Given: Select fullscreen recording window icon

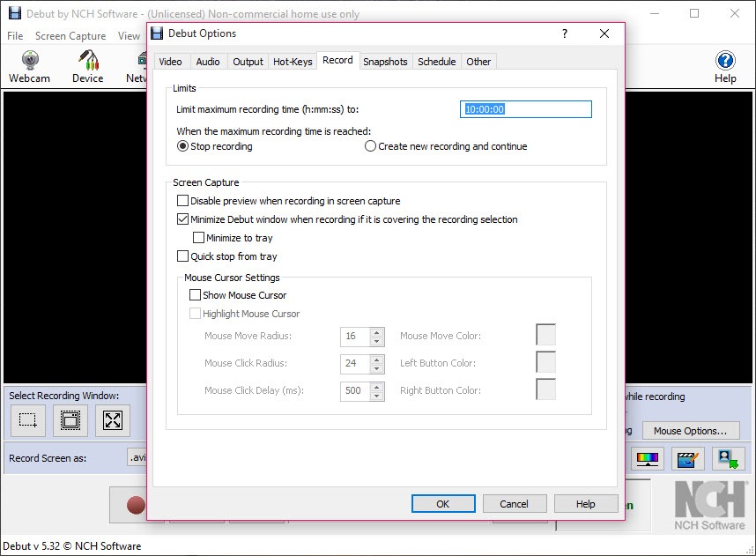Looking at the screenshot, I should click(112, 420).
